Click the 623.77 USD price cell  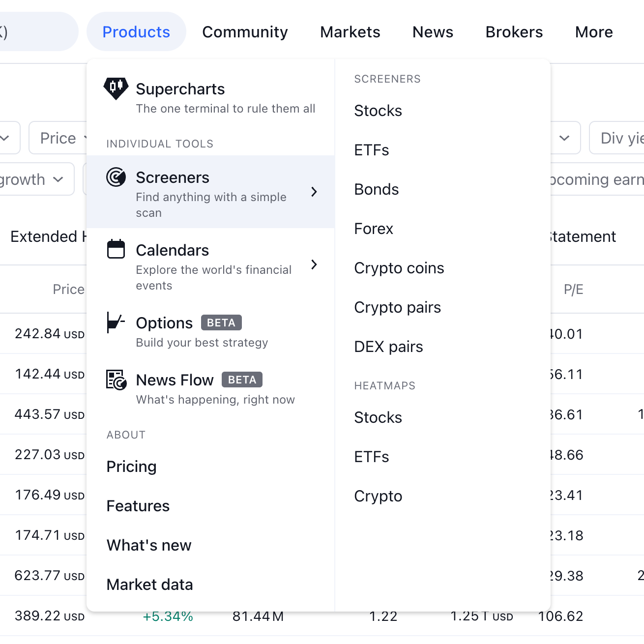(50, 576)
